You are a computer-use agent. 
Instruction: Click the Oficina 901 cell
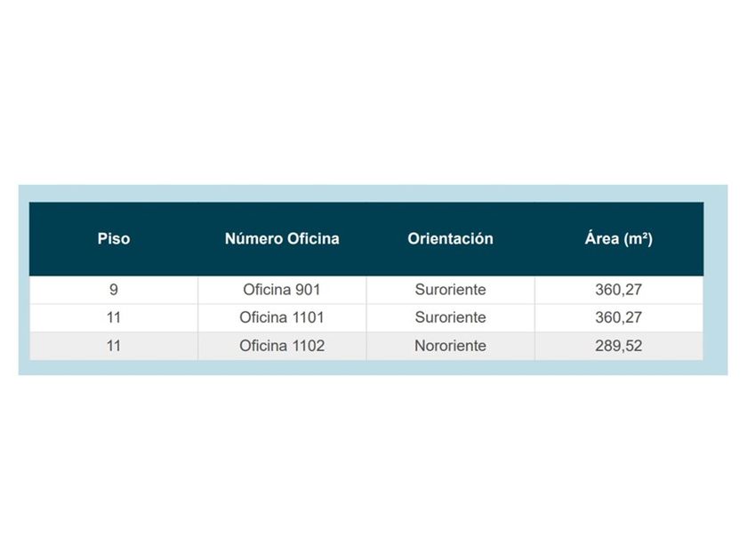tap(282, 290)
